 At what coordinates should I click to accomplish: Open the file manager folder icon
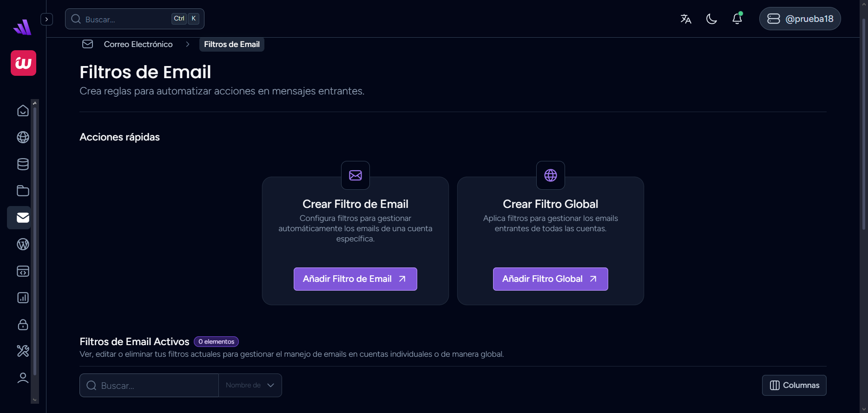(23, 191)
